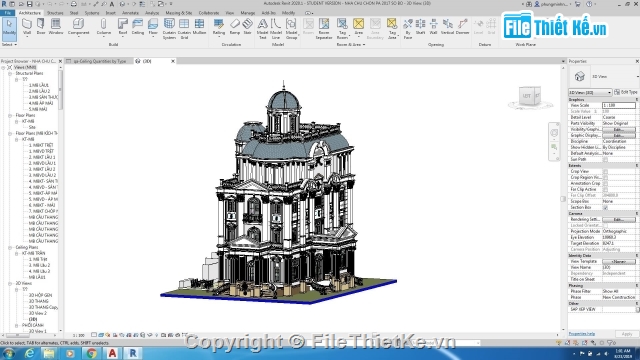The image size is (640, 360).
Task: Select the Tag Room tool
Action: (342, 29)
